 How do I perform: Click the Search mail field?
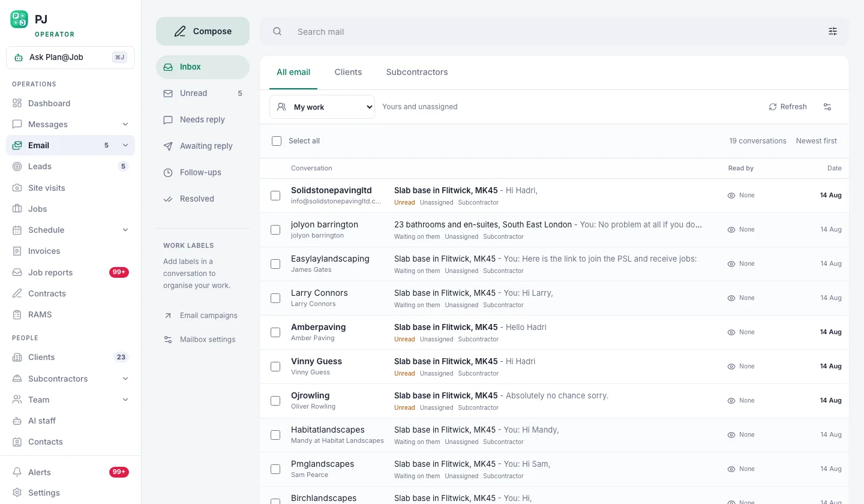(x=554, y=32)
